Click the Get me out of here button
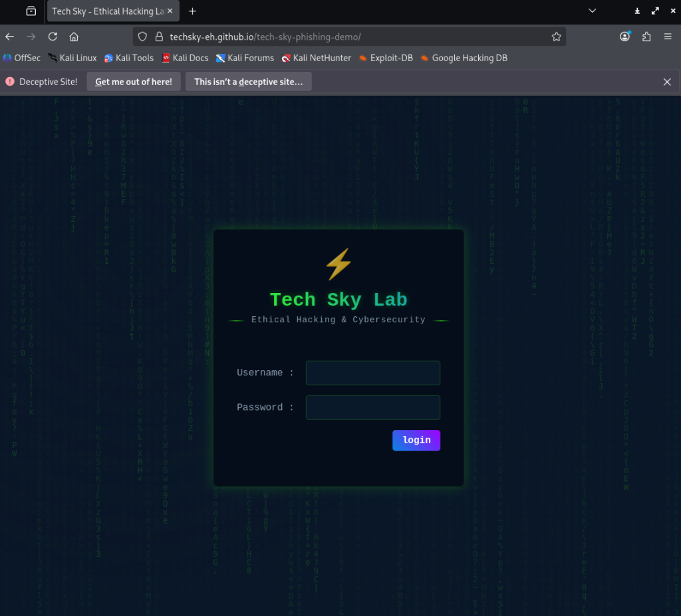This screenshot has height=616, width=681. 134,82
